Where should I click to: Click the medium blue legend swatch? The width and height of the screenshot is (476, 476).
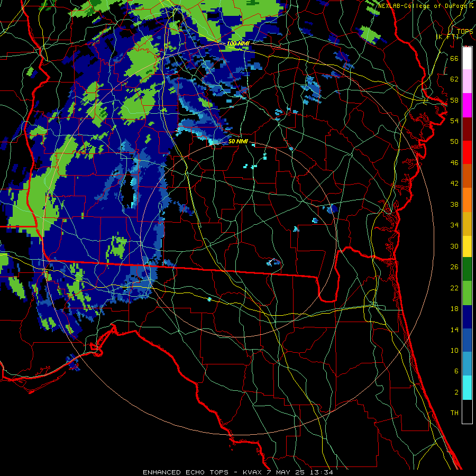pos(467,340)
